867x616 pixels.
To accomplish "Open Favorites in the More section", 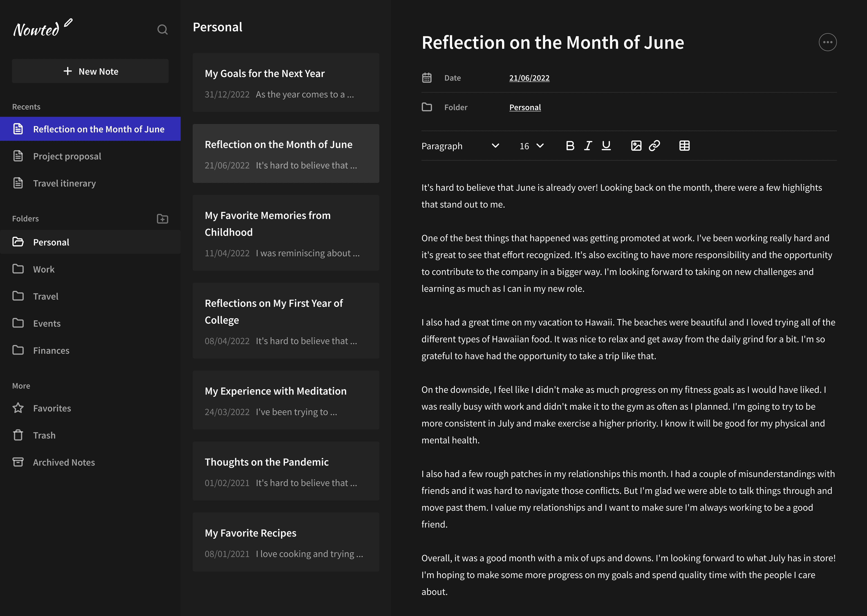I will tap(52, 408).
